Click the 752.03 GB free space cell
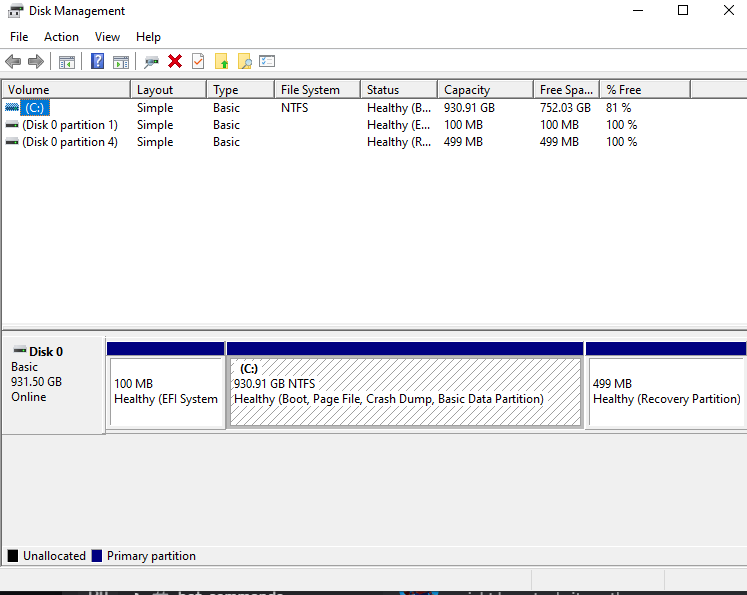The image size is (747, 595). pyautogui.click(x=565, y=108)
